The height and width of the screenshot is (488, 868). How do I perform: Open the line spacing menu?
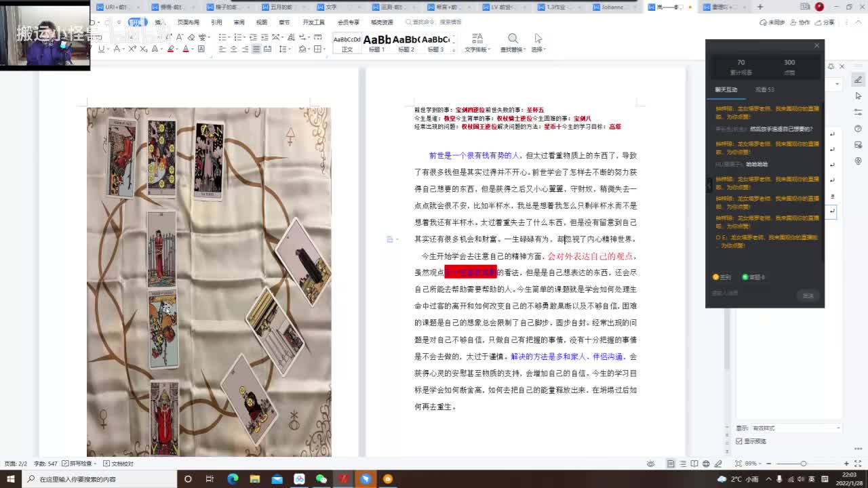tap(284, 49)
